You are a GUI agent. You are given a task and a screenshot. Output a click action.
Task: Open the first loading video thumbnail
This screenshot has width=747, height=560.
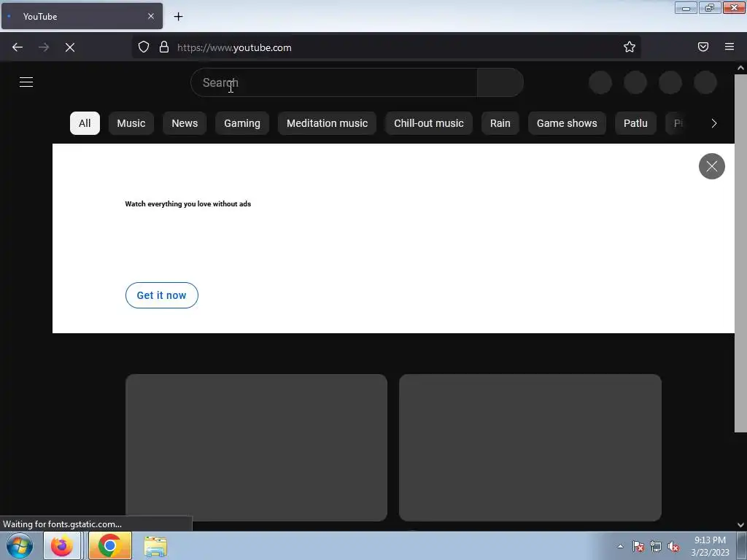coord(256,447)
